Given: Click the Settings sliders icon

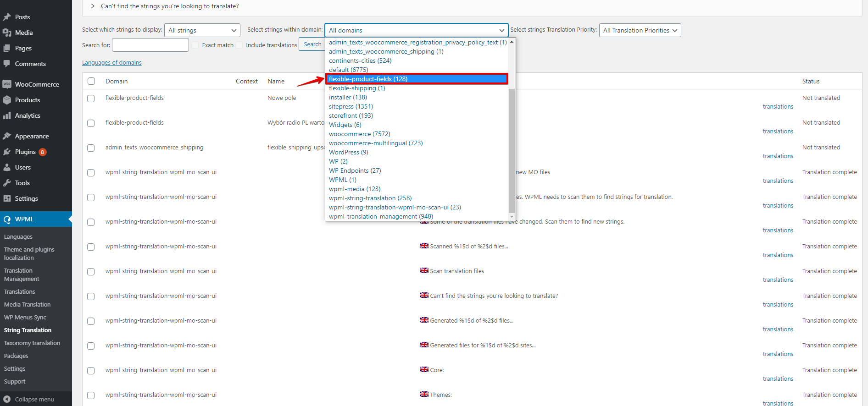Looking at the screenshot, I should click(x=7, y=198).
